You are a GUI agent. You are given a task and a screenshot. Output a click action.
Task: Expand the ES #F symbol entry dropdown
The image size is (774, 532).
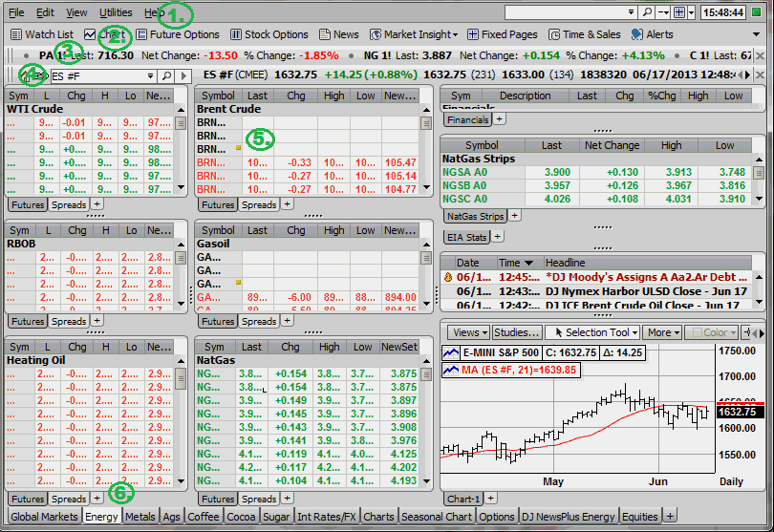[151, 76]
